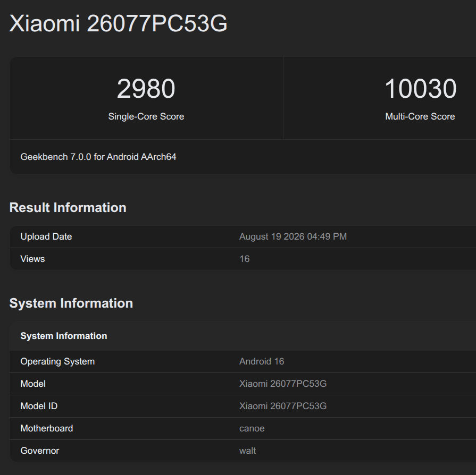Select the walt governor value
The height and width of the screenshot is (475, 476).
click(247, 451)
